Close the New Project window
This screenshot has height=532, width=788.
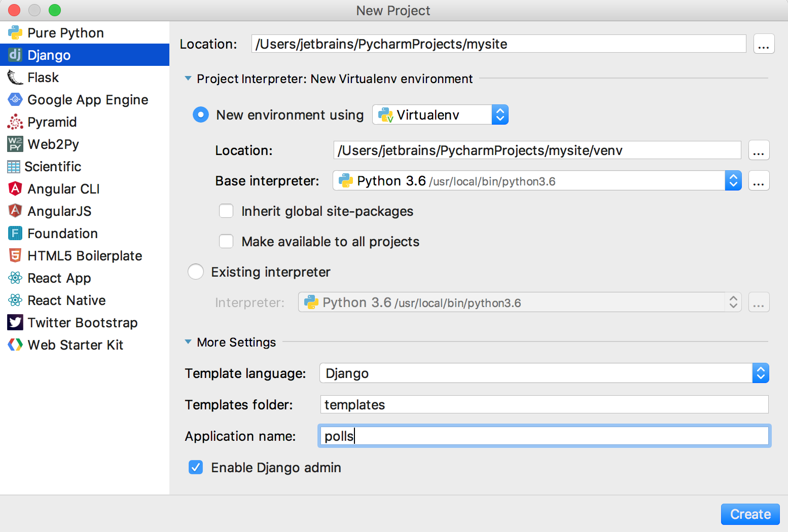(x=14, y=10)
